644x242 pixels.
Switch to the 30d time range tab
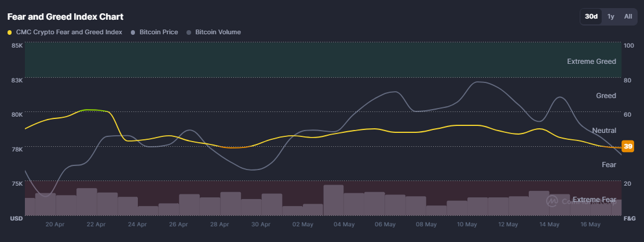coord(591,16)
